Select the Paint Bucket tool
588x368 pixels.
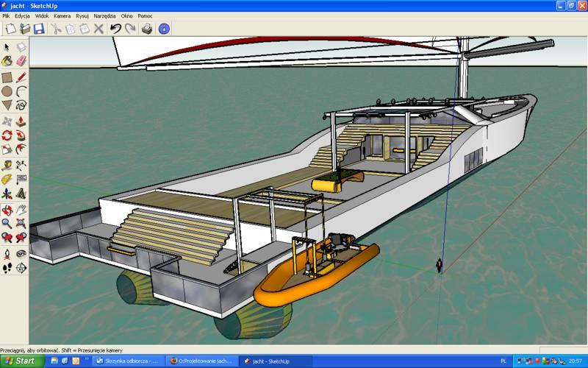(x=7, y=61)
